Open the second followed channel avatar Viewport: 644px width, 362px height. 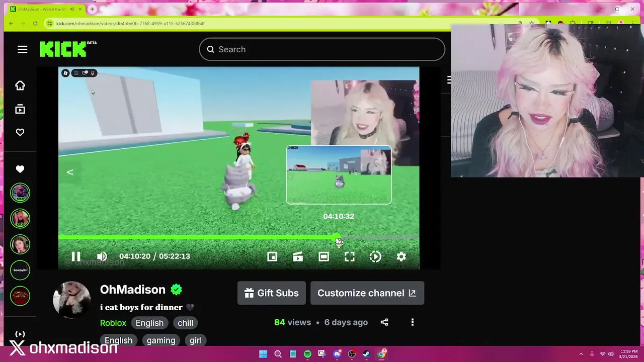(20, 219)
